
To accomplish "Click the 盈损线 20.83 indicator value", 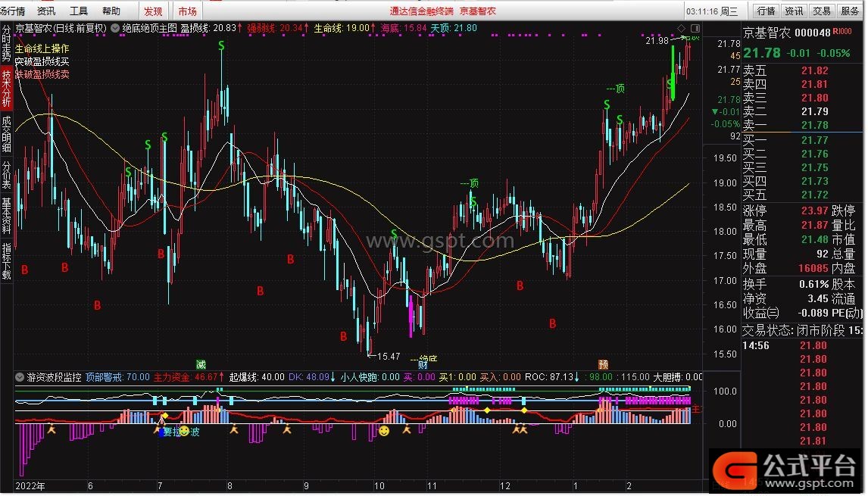I will point(212,28).
